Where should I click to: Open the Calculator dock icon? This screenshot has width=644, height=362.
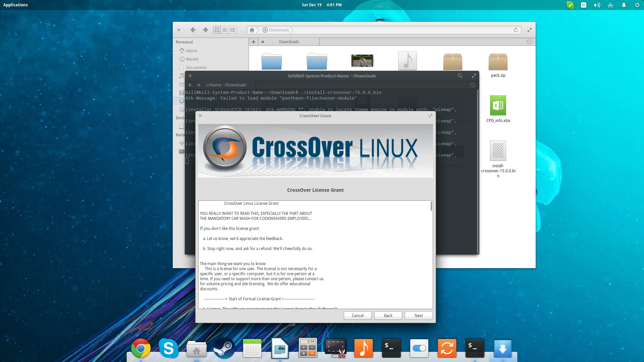pos(308,348)
